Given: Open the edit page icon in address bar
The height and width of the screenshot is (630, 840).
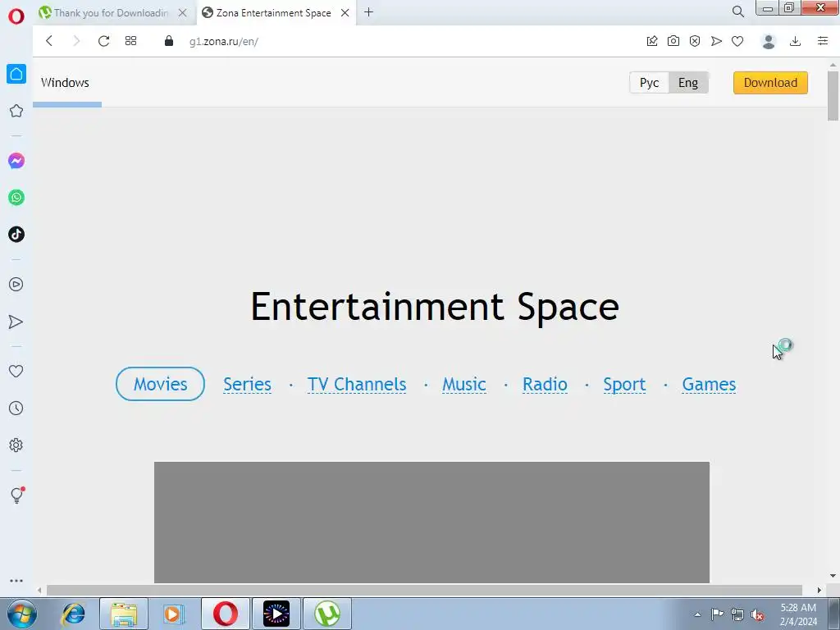Looking at the screenshot, I should click(x=652, y=41).
